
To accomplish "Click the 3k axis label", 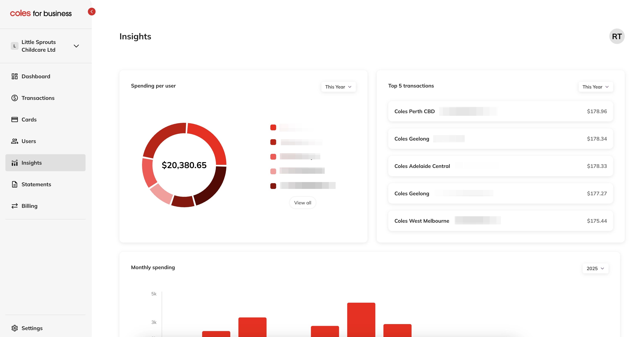I will point(154,322).
